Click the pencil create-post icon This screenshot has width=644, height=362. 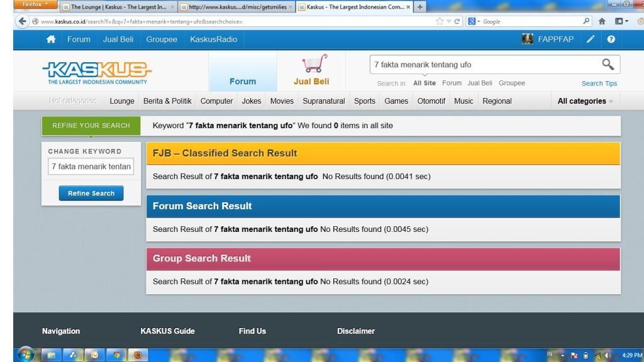pos(590,40)
